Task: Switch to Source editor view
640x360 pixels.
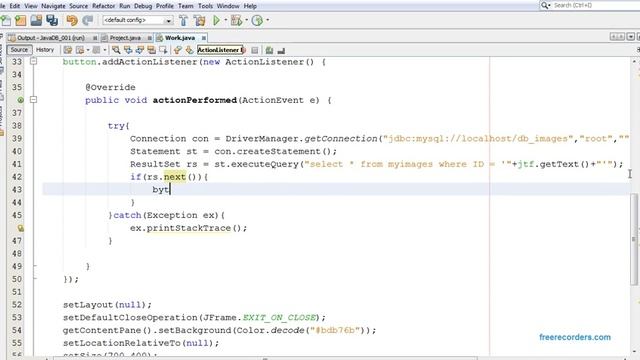Action: tap(19, 50)
